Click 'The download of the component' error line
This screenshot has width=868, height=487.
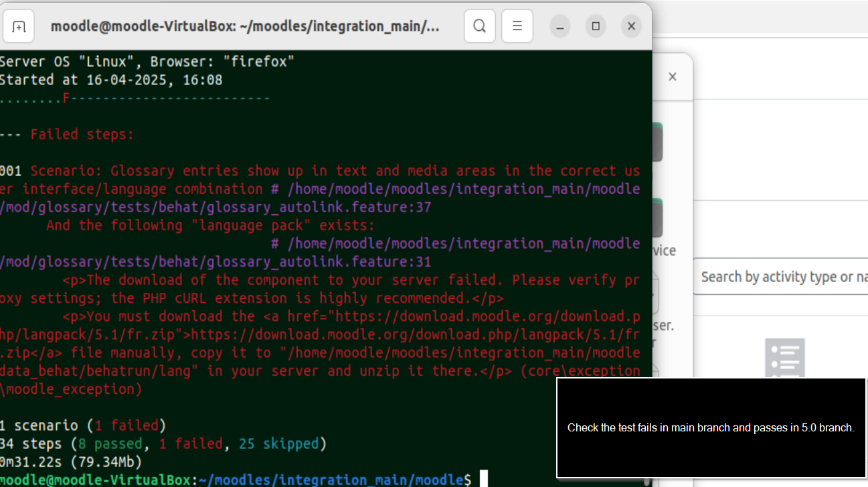[351, 279]
